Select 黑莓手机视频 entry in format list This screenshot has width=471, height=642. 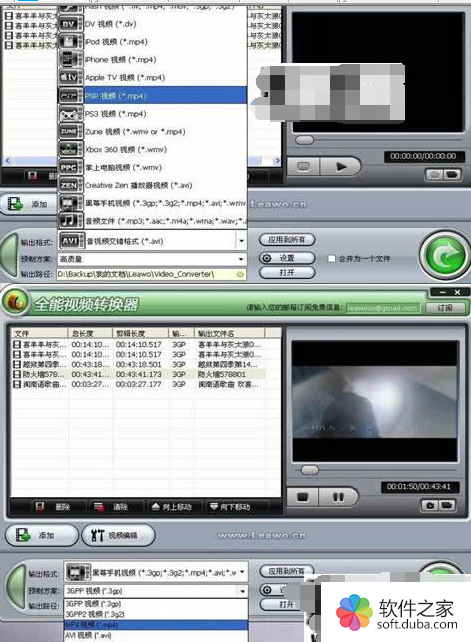pyautogui.click(x=152, y=203)
